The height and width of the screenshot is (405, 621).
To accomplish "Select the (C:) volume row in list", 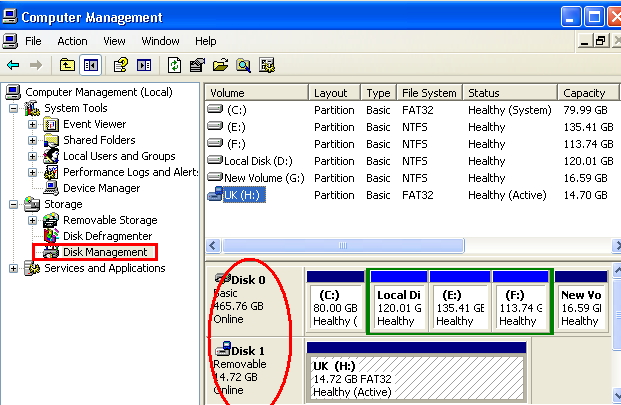I will click(412, 110).
